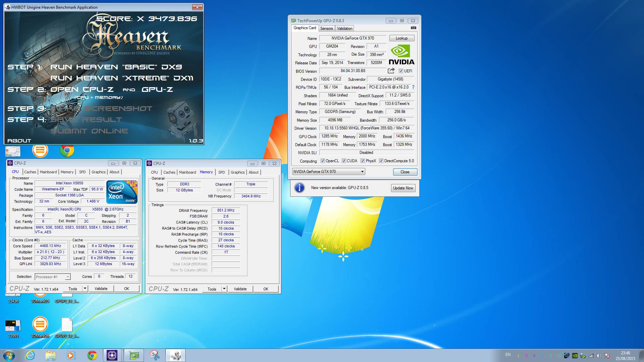Click the NVIDIA logo in GPU-Z

(401, 55)
